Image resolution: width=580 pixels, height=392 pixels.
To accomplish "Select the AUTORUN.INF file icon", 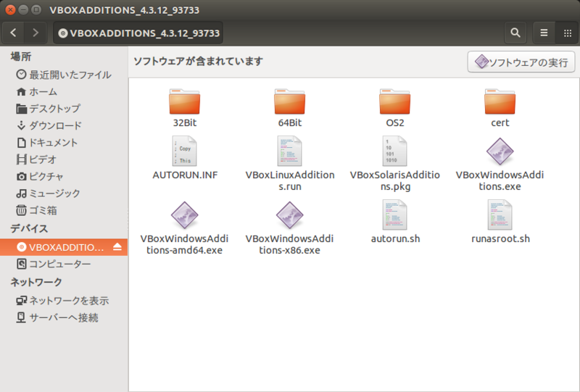I will (185, 151).
